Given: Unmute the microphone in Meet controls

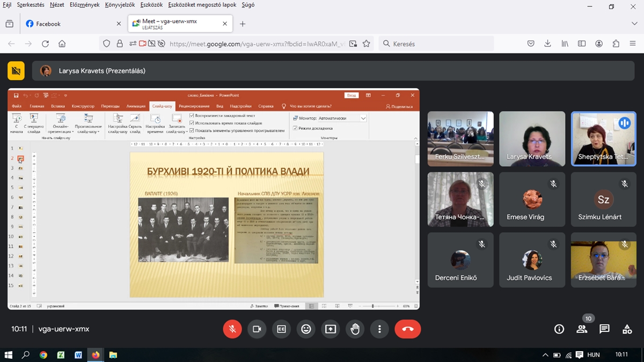Looking at the screenshot, I should pos(232,329).
